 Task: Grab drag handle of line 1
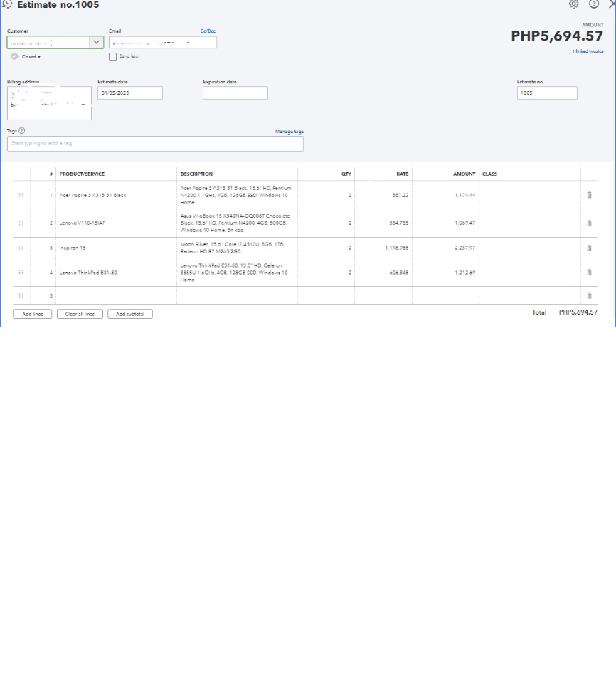pyautogui.click(x=21, y=195)
